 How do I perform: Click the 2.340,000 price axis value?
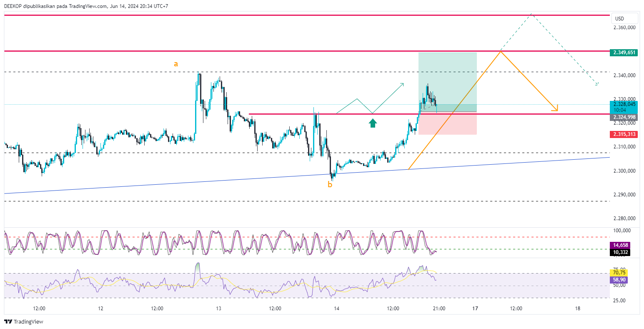tap(624, 75)
